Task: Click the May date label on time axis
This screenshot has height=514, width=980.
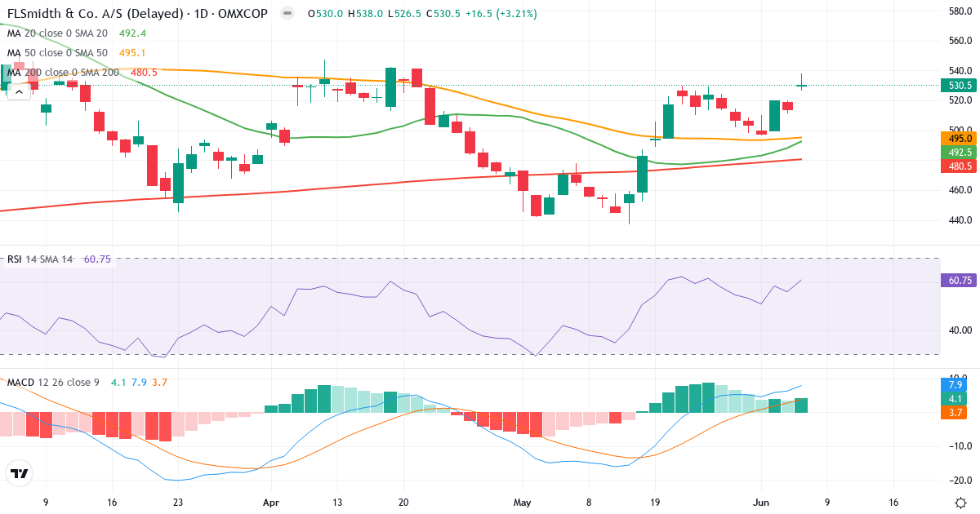Action: click(x=521, y=503)
